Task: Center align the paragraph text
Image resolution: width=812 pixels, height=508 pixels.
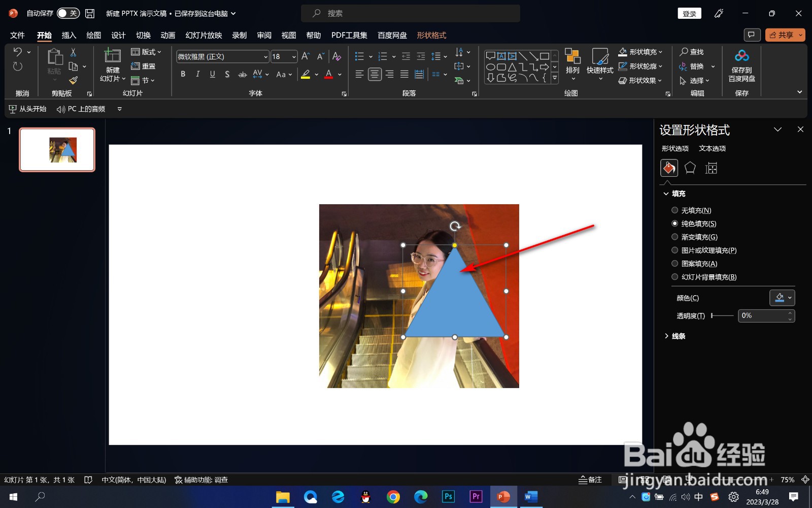Action: tap(375, 74)
